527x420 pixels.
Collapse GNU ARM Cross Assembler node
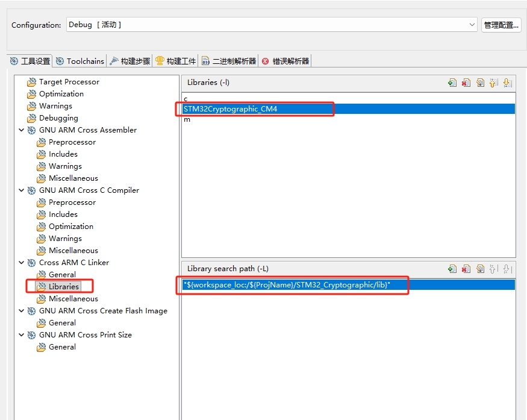click(x=22, y=130)
